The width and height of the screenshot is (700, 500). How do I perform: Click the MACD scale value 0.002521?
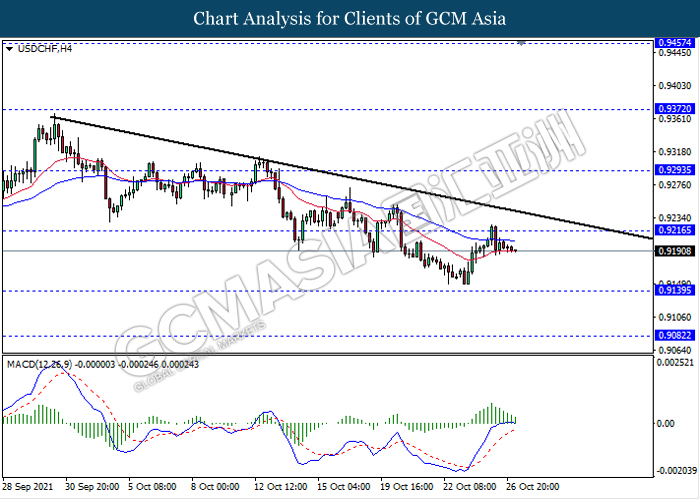tap(675, 362)
